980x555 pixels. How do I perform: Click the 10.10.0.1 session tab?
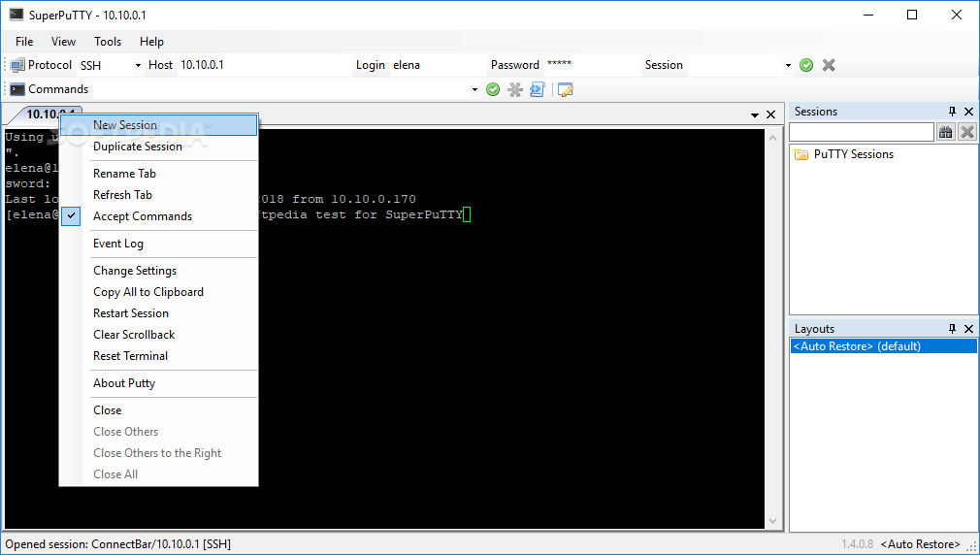pyautogui.click(x=47, y=114)
